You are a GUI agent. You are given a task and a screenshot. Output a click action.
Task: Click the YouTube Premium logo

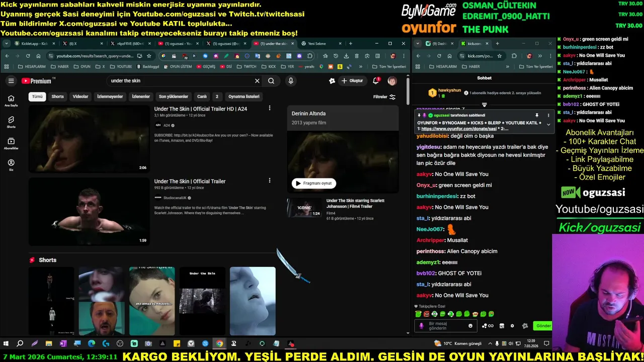[37, 81]
